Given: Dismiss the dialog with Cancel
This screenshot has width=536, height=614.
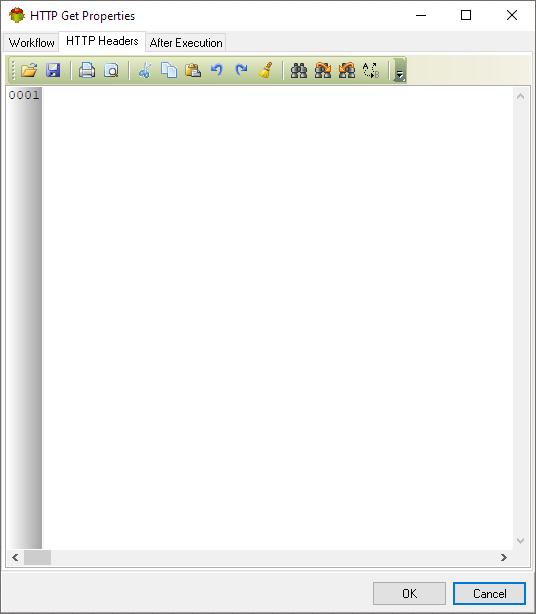Looking at the screenshot, I should pos(489,593).
